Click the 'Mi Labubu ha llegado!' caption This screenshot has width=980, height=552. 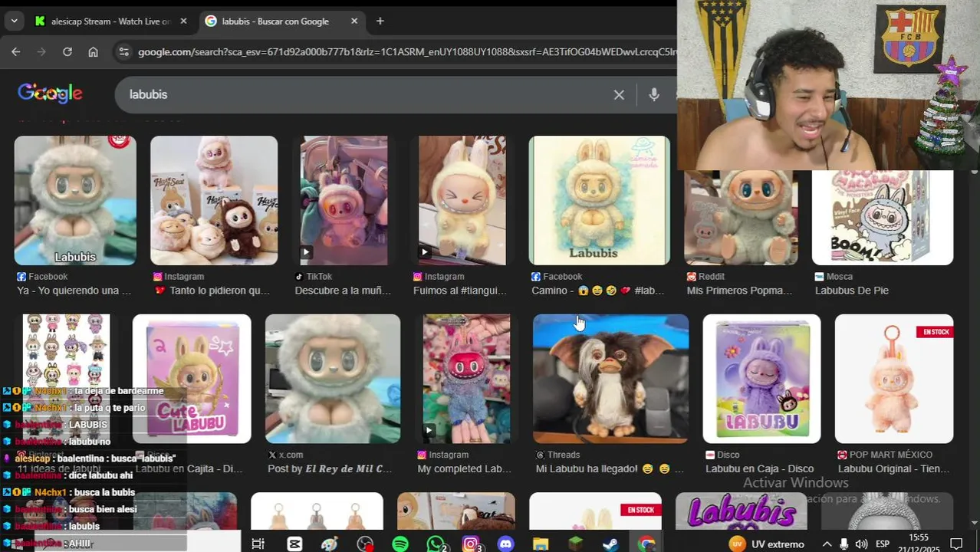[x=610, y=468]
